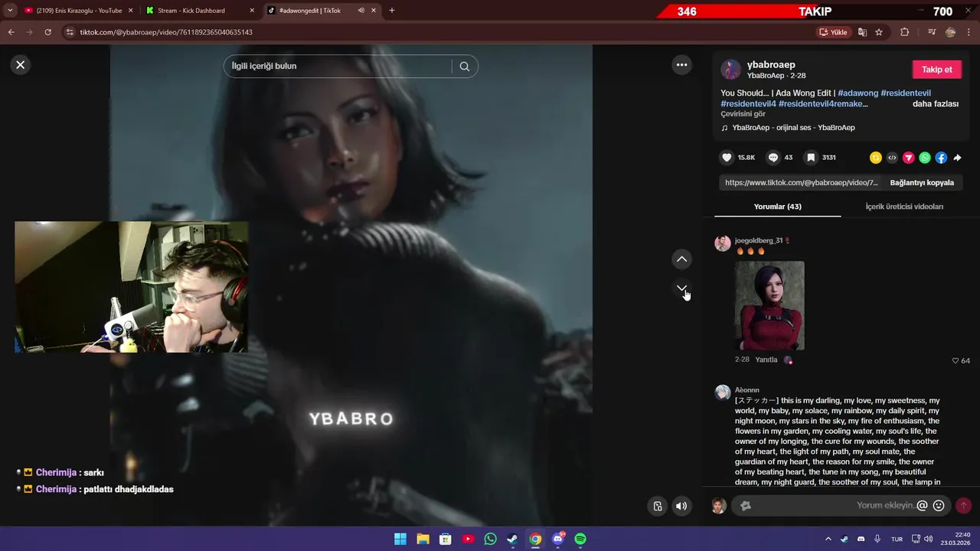Click the tiktok.com address bar URL
Screen dimensions: 980x551
166,32
